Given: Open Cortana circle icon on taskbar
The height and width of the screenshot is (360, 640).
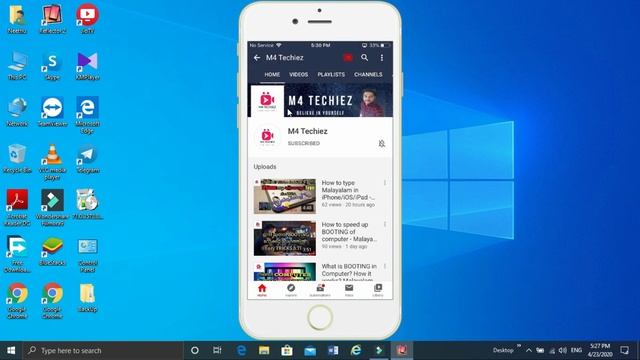Looking at the screenshot, I should pyautogui.click(x=195, y=350).
